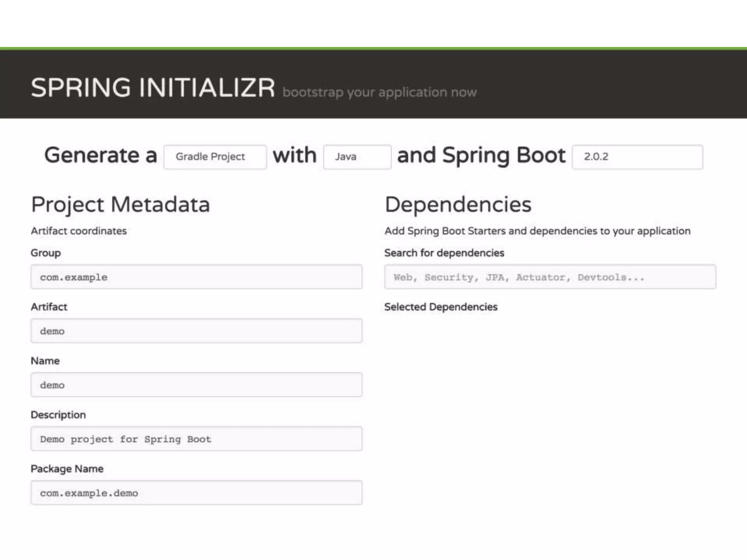Focus the Artifact text field
This screenshot has height=560, width=747.
pos(196,331)
